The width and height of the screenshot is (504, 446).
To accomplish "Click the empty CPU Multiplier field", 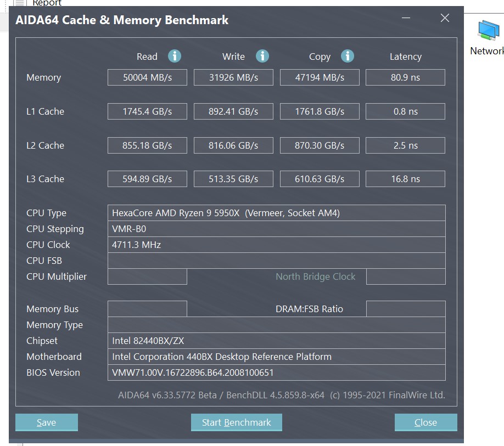I will coord(147,276).
